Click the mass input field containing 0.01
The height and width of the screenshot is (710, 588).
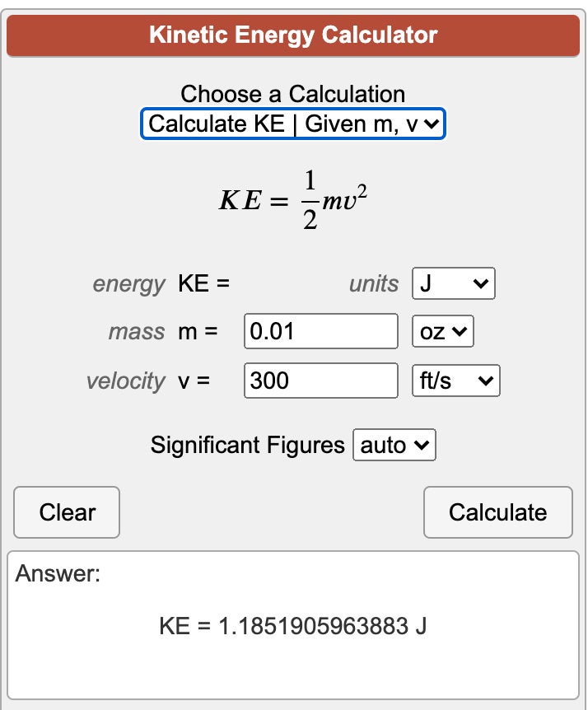pos(321,333)
